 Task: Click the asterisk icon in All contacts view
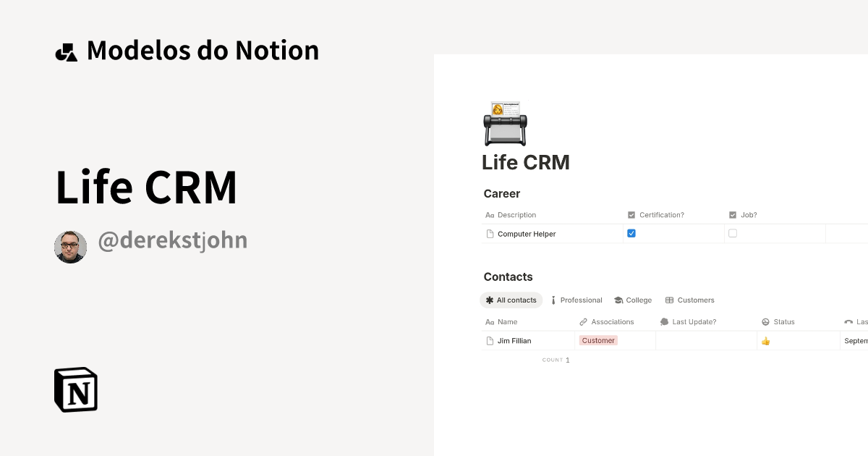click(490, 300)
